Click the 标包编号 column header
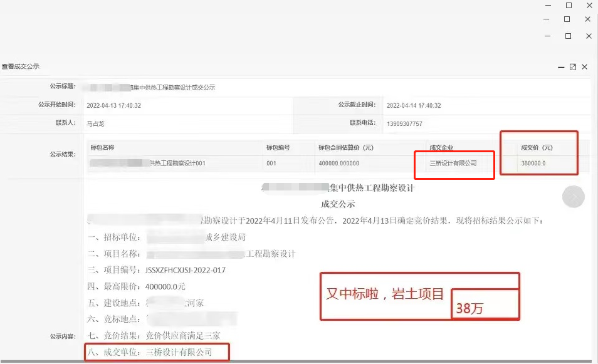 click(x=278, y=148)
